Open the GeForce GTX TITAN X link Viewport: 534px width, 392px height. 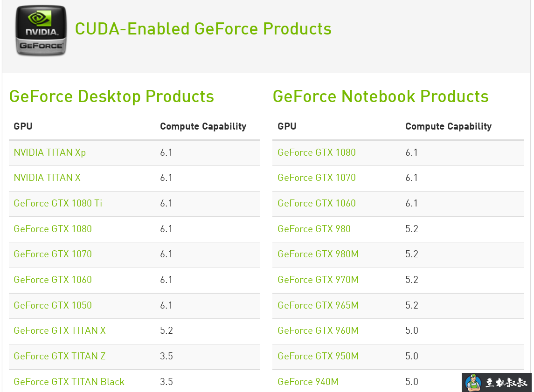coord(60,330)
